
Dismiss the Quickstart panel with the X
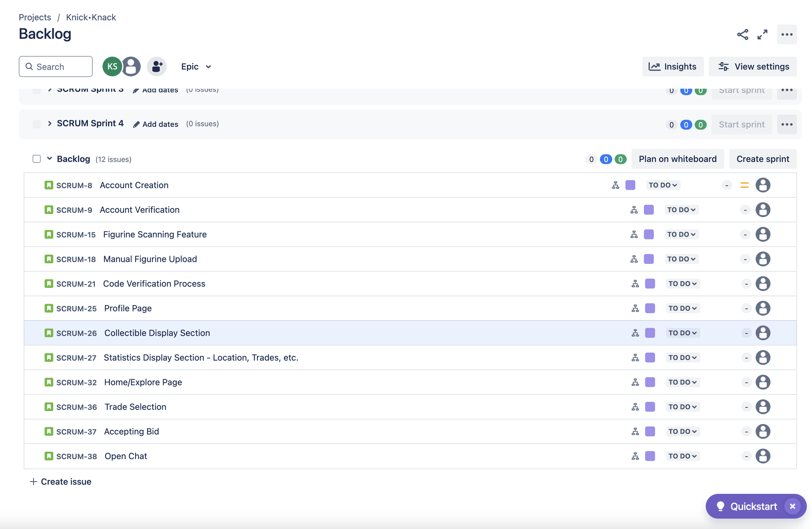click(x=792, y=506)
